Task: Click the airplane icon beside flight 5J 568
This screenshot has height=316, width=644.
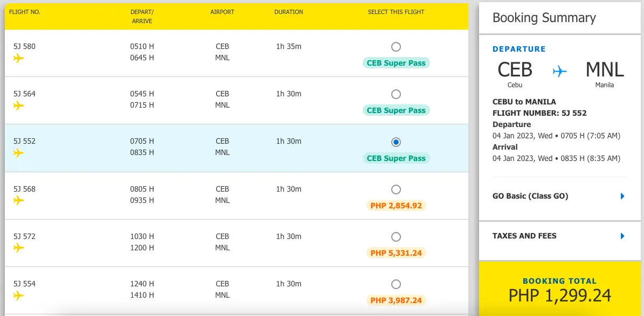Action: (x=19, y=201)
